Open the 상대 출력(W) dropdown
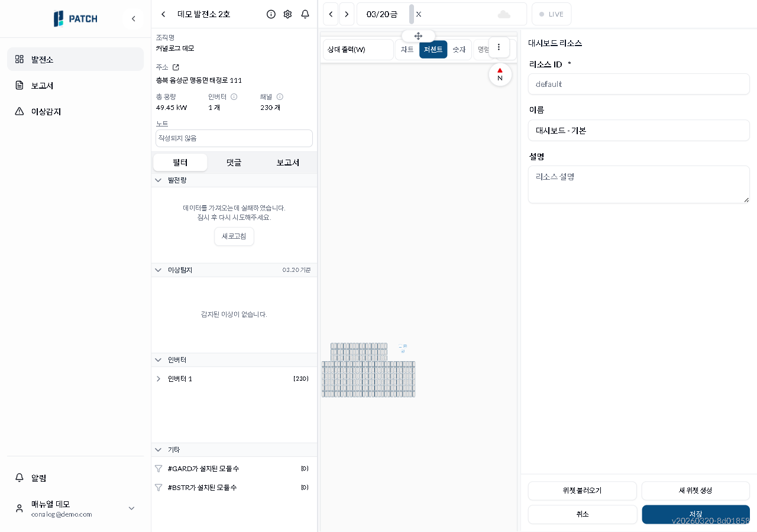This screenshot has width=757, height=532. [358, 50]
